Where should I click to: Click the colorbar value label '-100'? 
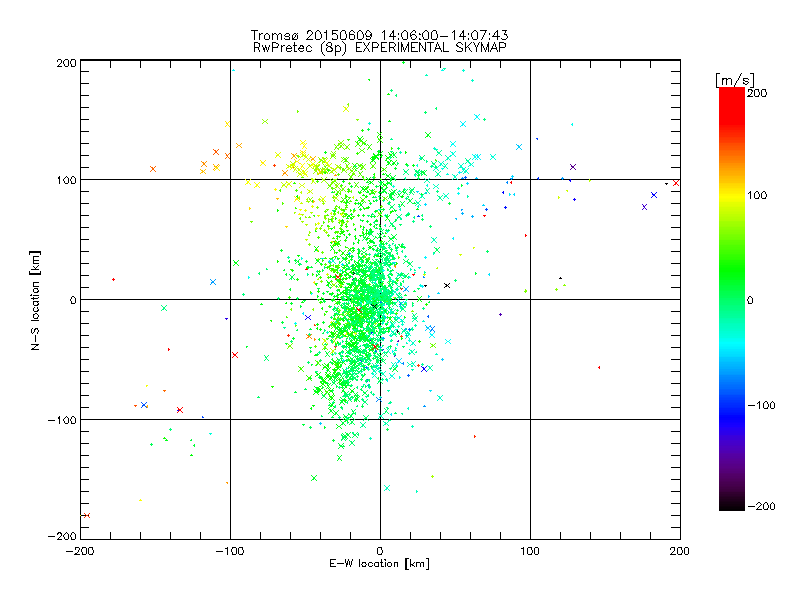(x=761, y=405)
